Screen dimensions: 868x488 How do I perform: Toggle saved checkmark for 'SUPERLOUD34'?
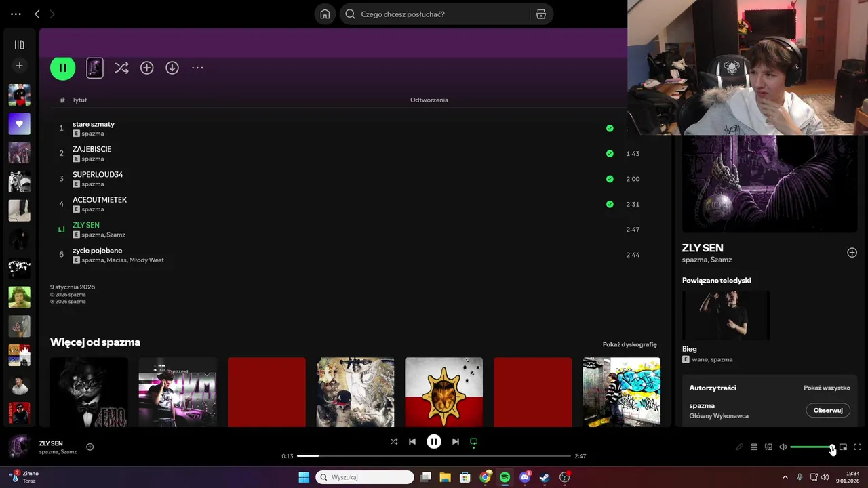[x=610, y=179]
